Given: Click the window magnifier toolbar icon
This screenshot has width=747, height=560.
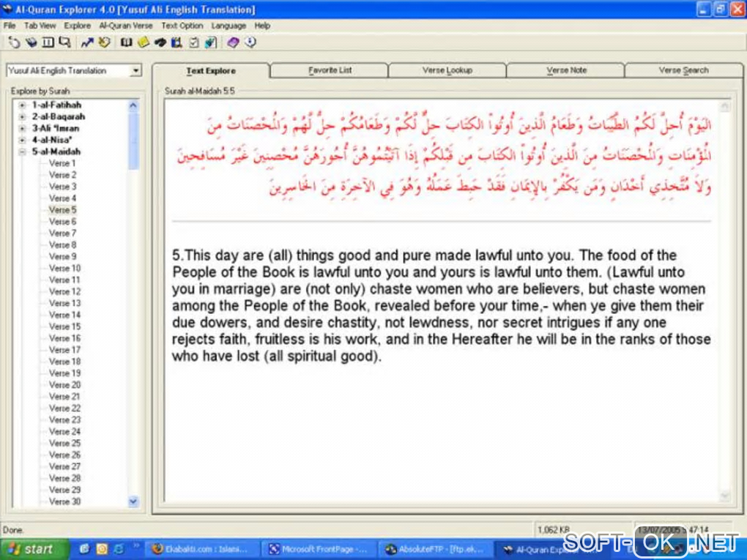Looking at the screenshot, I should (x=64, y=43).
